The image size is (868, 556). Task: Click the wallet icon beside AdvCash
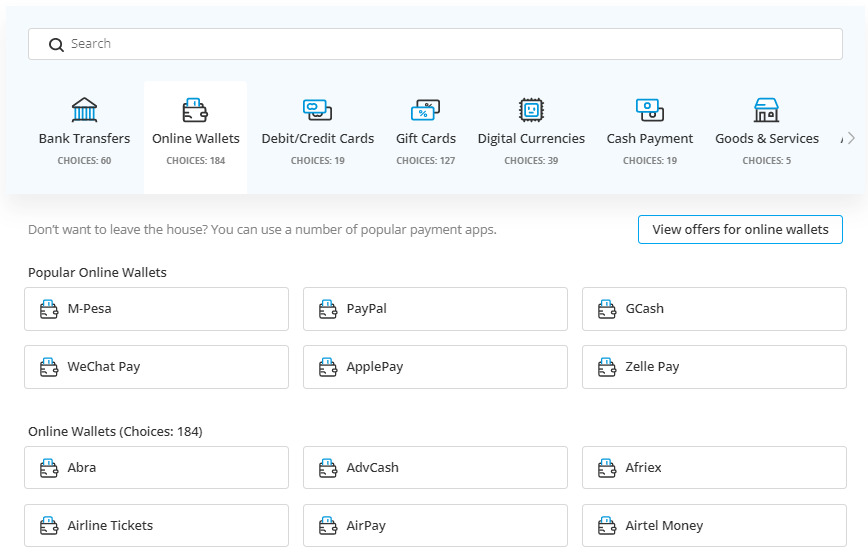[x=328, y=468]
